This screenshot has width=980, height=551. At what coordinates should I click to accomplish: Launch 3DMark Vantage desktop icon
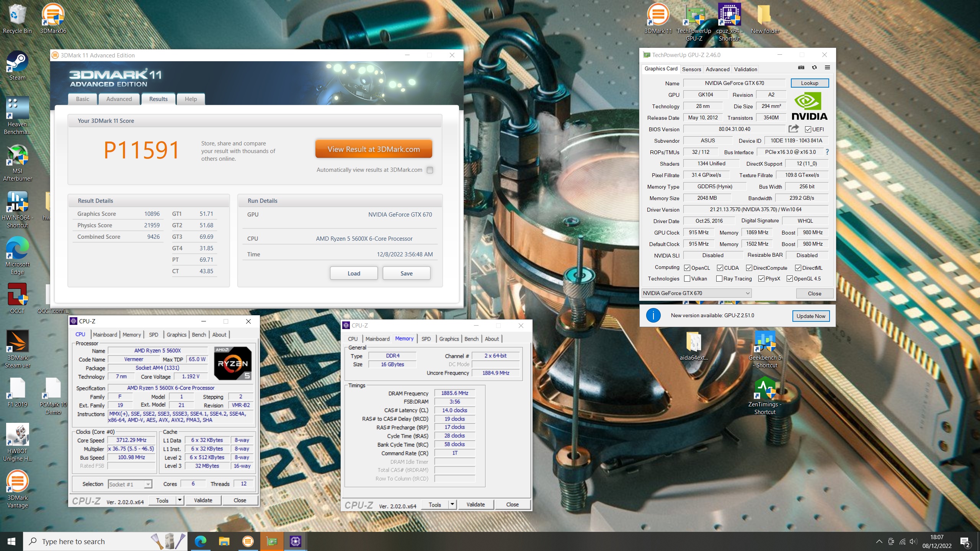[x=17, y=490]
